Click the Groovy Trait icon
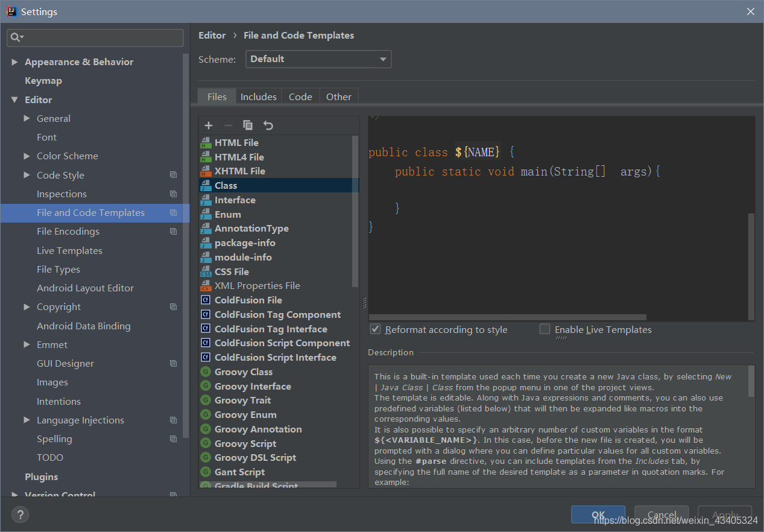764x532 pixels. [x=206, y=401]
